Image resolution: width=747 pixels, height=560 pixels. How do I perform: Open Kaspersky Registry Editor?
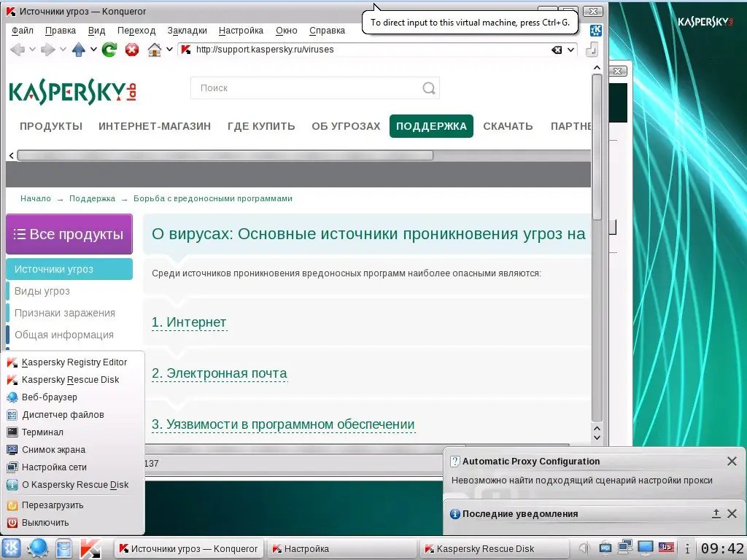pos(73,362)
